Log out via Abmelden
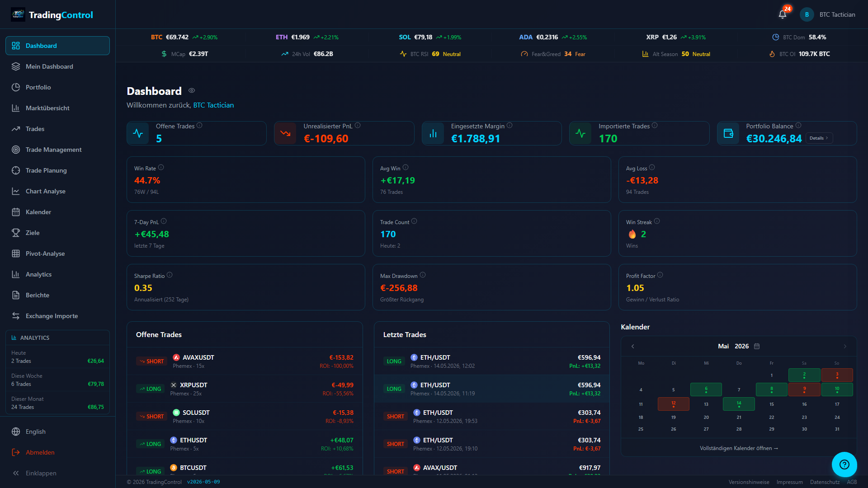This screenshot has height=488, width=868. pyautogui.click(x=57, y=452)
